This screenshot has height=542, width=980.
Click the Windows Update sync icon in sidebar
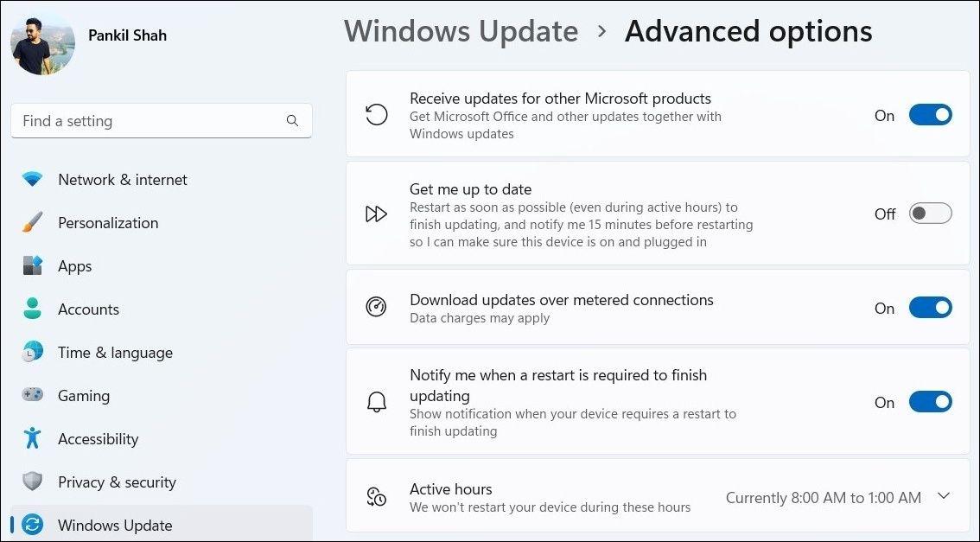click(x=32, y=525)
